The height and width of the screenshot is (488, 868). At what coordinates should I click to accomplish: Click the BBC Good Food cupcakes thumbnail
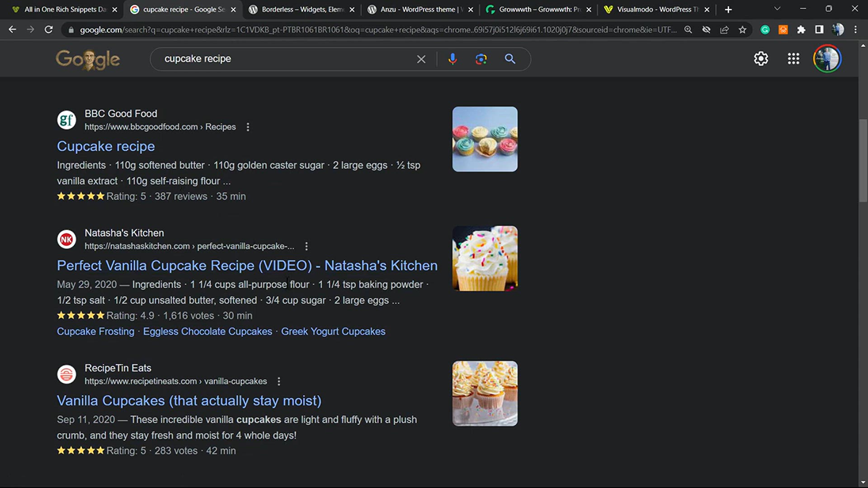[x=485, y=139]
